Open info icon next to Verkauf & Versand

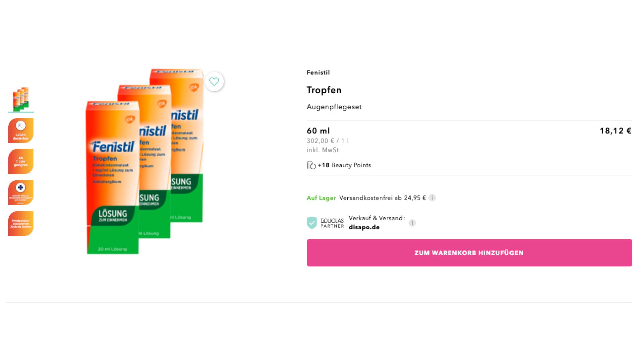(x=412, y=223)
